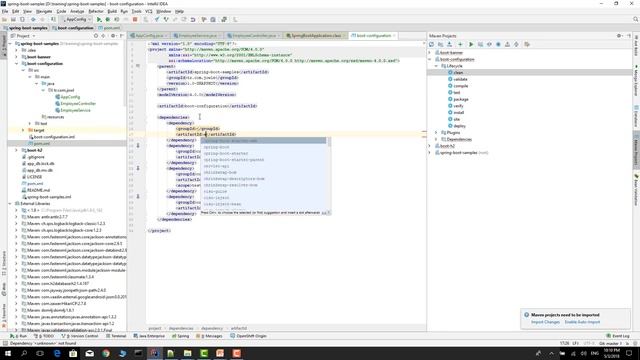Add a Maven project with the plus icon

tap(460, 44)
